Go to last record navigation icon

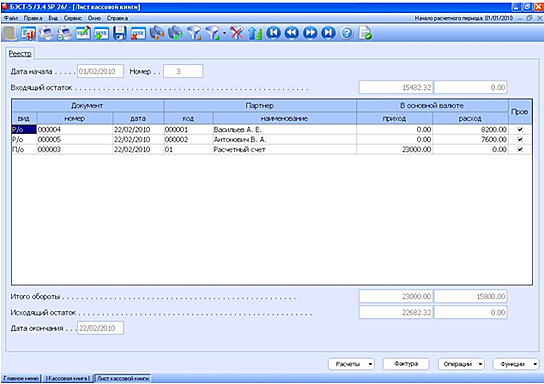(328, 33)
